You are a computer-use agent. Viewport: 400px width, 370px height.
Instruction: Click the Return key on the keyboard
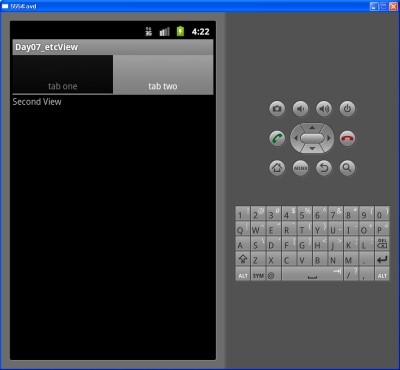click(382, 259)
